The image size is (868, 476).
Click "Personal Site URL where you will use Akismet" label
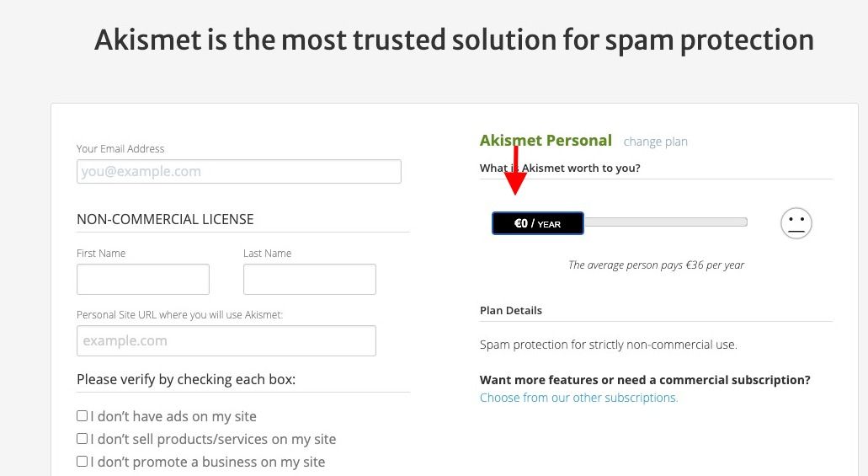pos(179,315)
